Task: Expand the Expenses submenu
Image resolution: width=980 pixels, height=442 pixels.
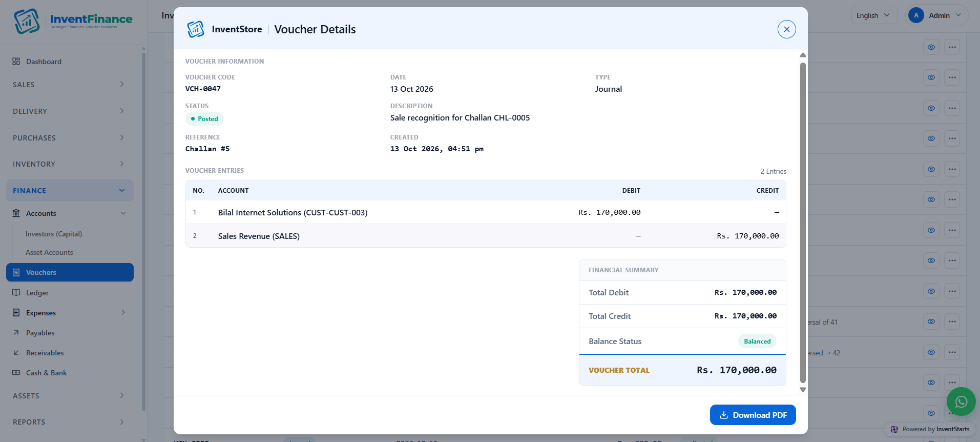Action: [x=70, y=313]
